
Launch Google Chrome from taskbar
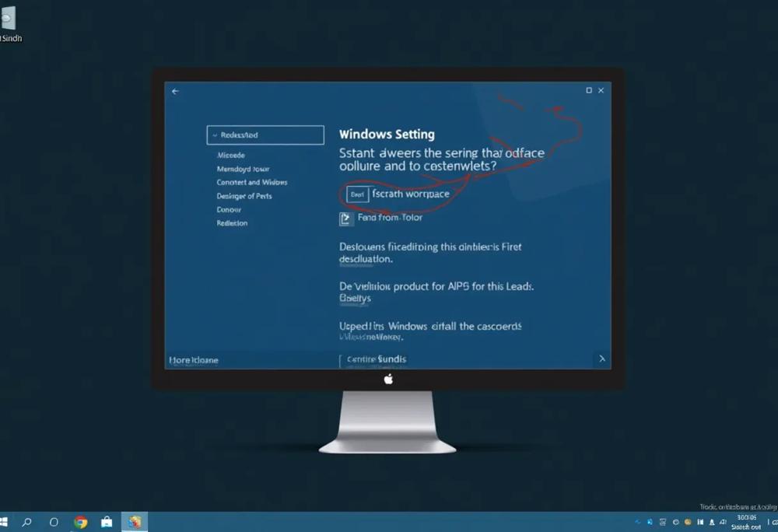[x=80, y=522]
